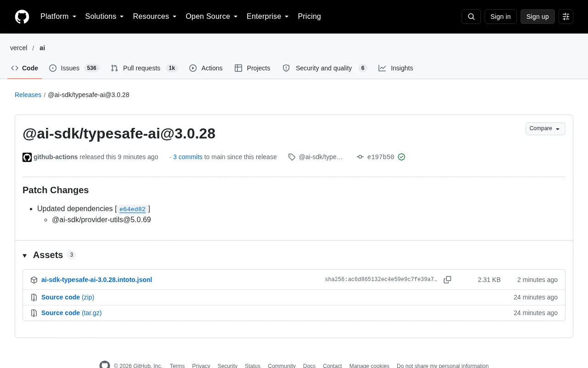Expand the Platform menu
The height and width of the screenshot is (368, 588).
point(58,17)
